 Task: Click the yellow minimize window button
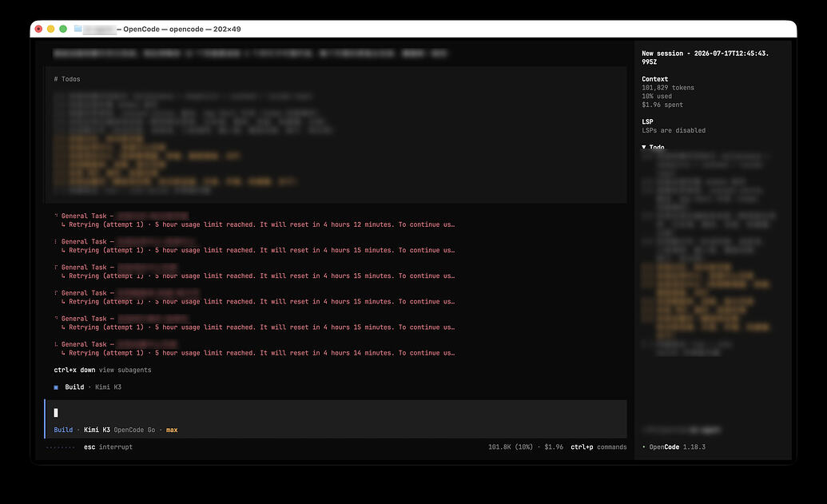[x=50, y=29]
